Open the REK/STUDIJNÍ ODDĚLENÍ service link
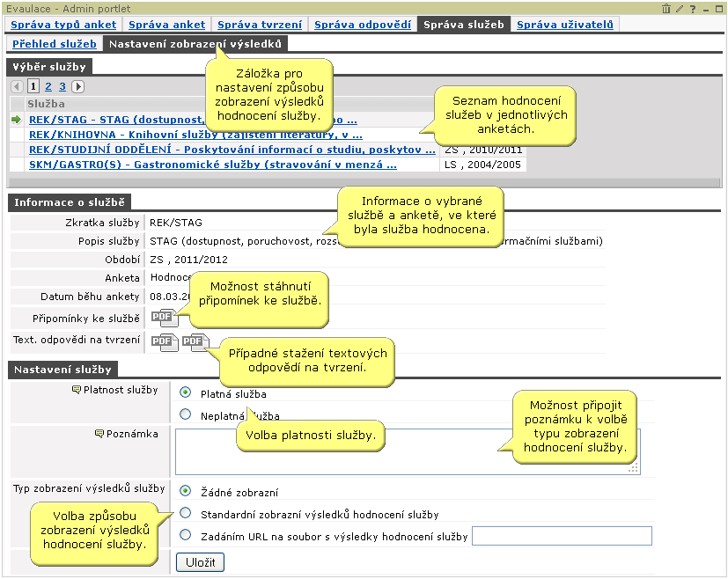The width and height of the screenshot is (728, 579). point(232,150)
